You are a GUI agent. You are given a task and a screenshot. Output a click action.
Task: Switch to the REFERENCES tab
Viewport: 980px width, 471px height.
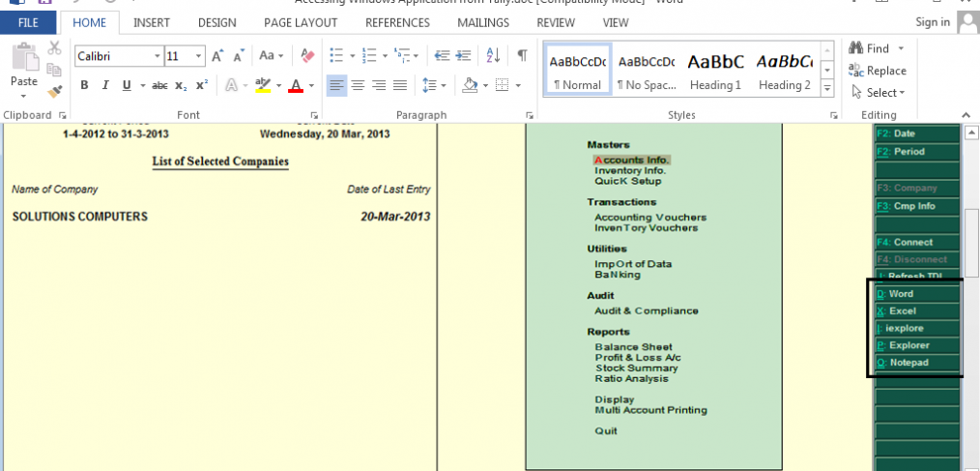tap(397, 22)
